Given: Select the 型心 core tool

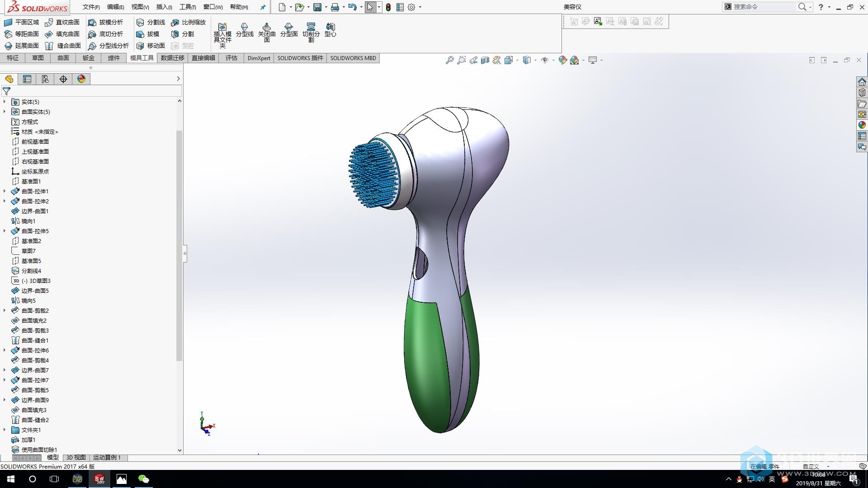Looking at the screenshot, I should 330,30.
